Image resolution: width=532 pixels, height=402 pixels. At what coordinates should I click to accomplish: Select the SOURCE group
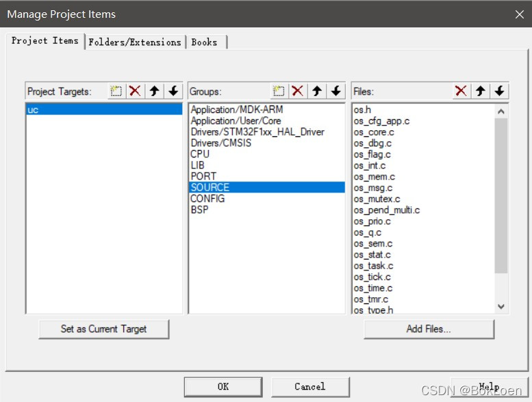click(266, 187)
